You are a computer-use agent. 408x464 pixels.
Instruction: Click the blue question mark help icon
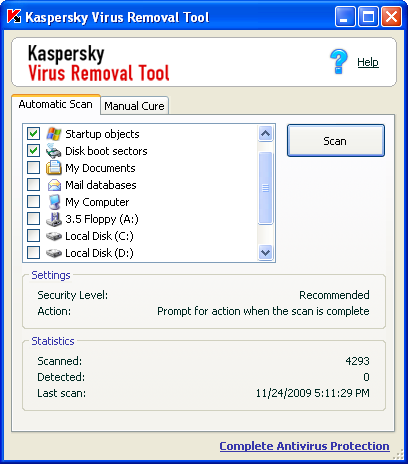pos(339,61)
